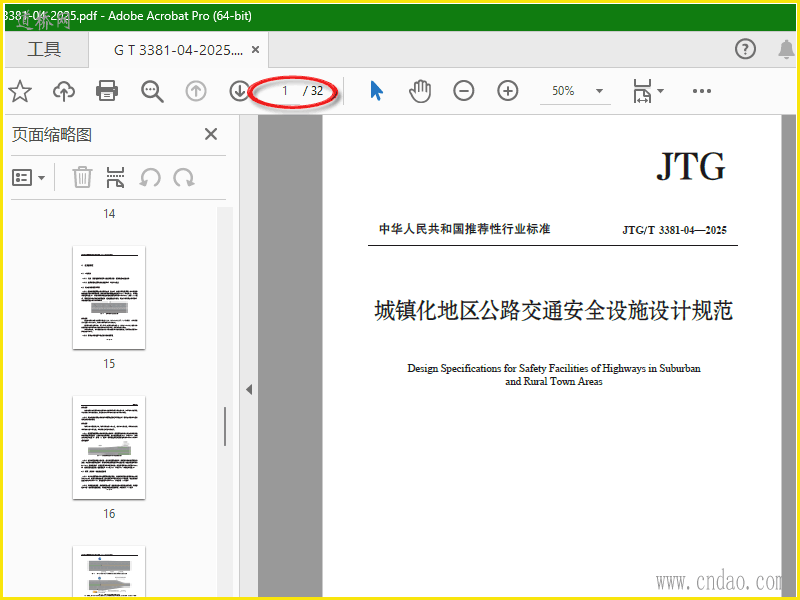Image resolution: width=800 pixels, height=600 pixels.
Task: Click the thumbnail panel scrollbar handle
Action: pyautogui.click(x=224, y=427)
